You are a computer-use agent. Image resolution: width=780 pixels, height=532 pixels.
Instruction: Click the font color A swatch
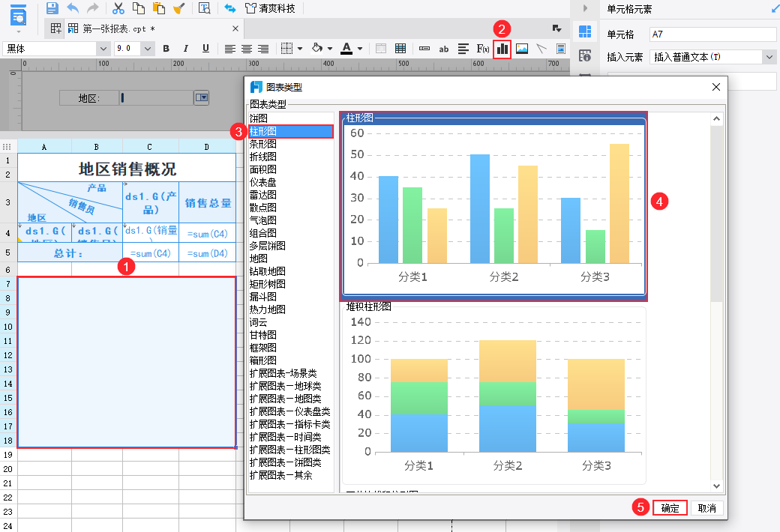click(346, 48)
